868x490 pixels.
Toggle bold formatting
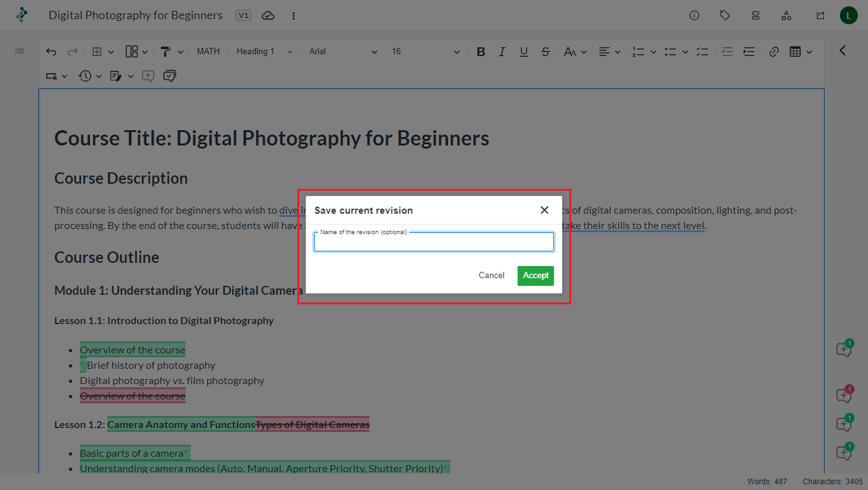pos(481,52)
